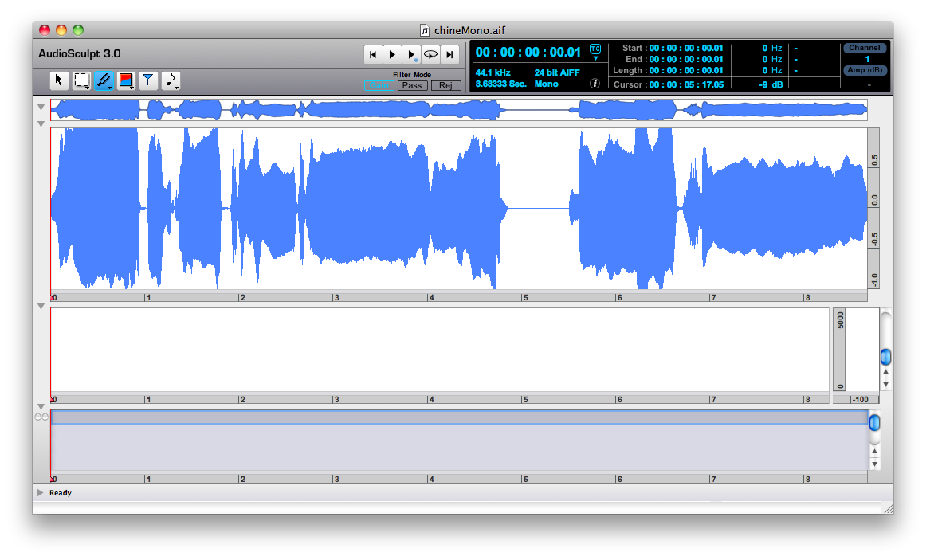Viewport: 938px width, 560px height.
Task: Toggle loop playback
Action: [430, 54]
